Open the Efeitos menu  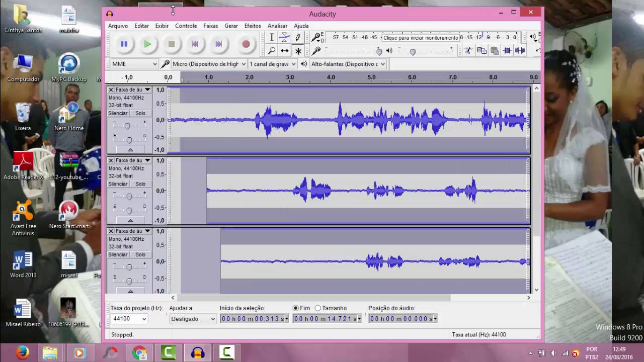pyautogui.click(x=253, y=26)
